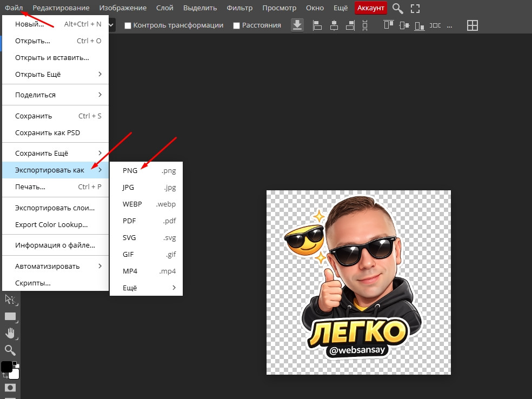Expand the Ещё export formats submenu

tap(146, 288)
